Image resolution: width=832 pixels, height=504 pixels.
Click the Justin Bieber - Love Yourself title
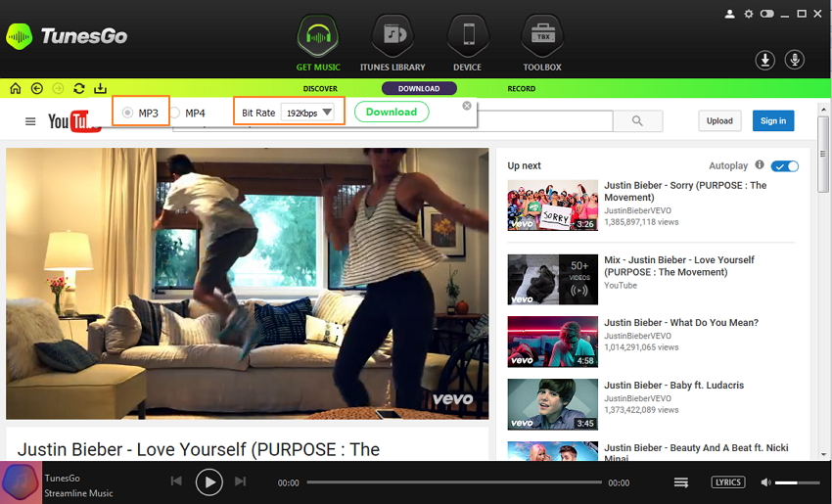click(x=199, y=449)
